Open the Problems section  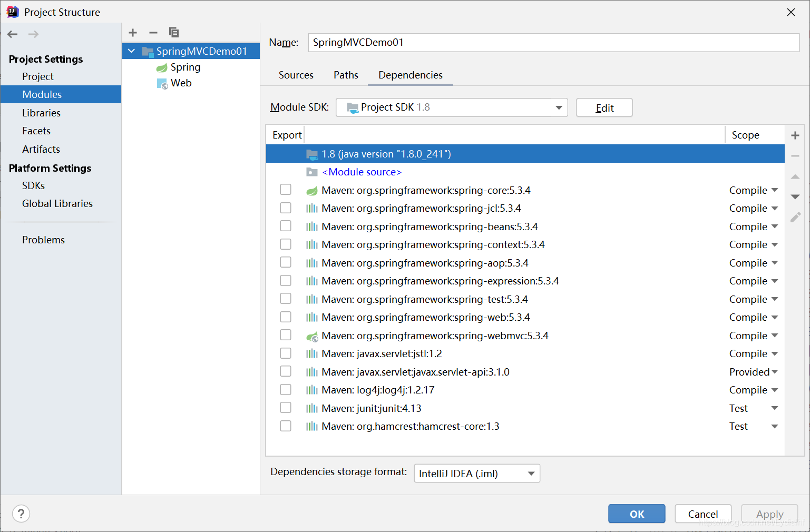click(43, 240)
